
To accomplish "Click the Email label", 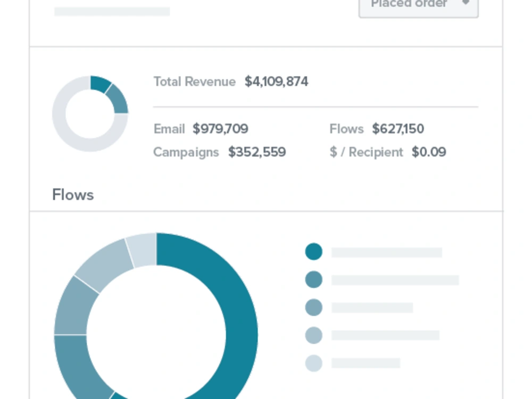I will [169, 129].
